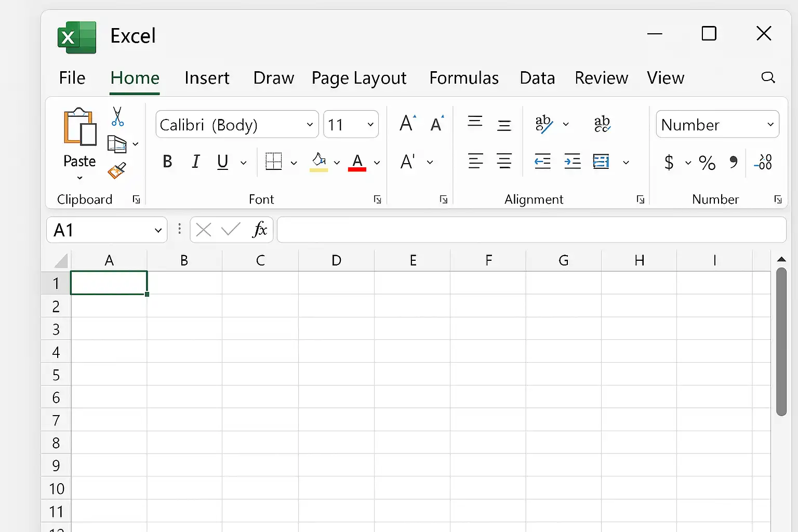Click the Comma Style icon
The image size is (798, 532).
(733, 162)
